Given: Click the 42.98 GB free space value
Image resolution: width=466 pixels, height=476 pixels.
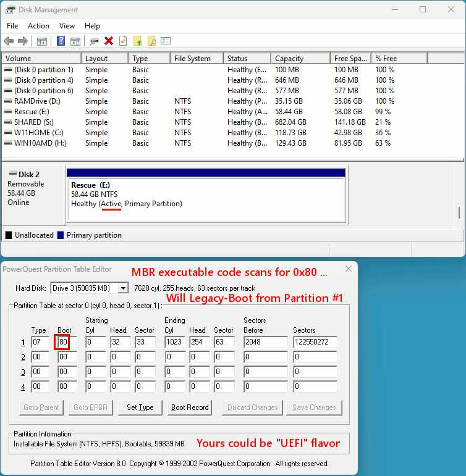Looking at the screenshot, I should 348,133.
